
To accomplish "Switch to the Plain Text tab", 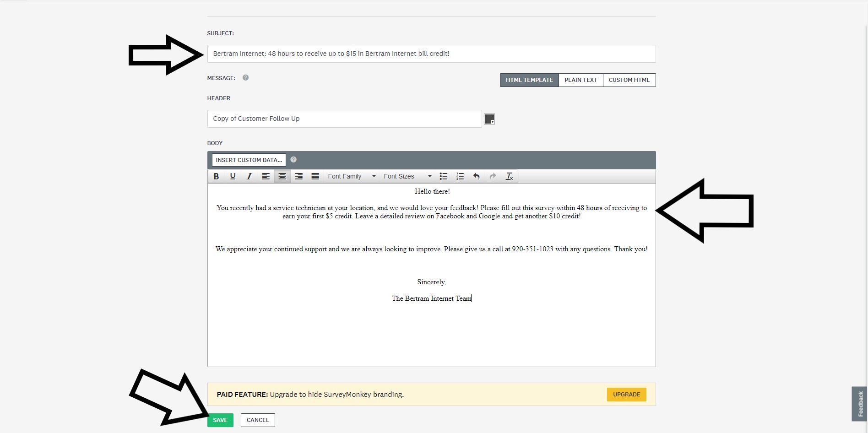I will click(x=580, y=80).
